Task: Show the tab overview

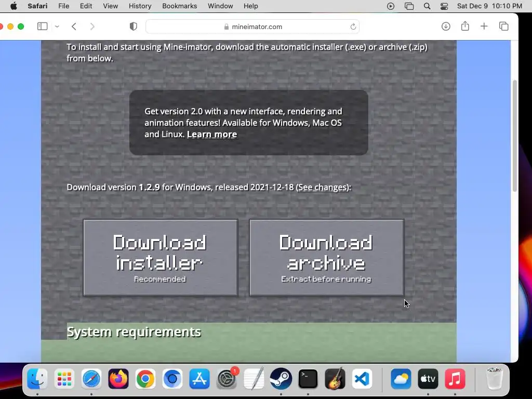Action: (x=504, y=26)
